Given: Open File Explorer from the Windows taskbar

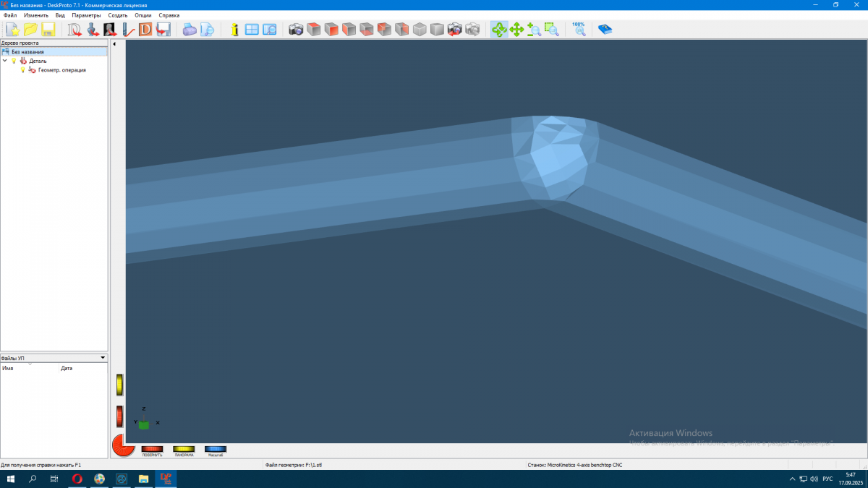Looking at the screenshot, I should coord(143,479).
